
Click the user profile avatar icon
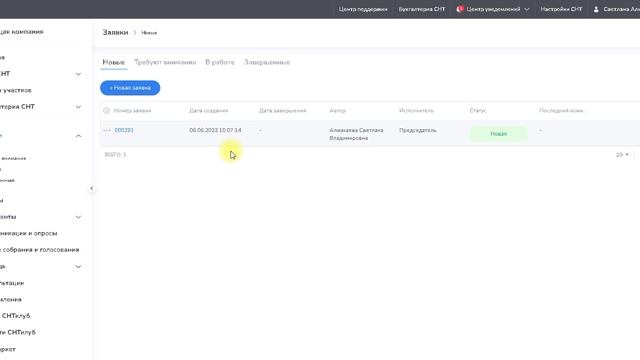[596, 9]
